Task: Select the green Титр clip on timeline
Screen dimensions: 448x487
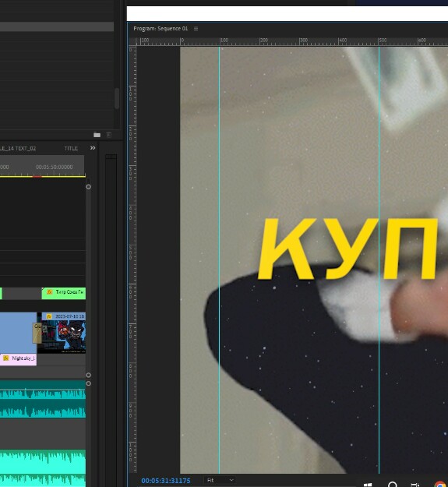Action: click(64, 293)
